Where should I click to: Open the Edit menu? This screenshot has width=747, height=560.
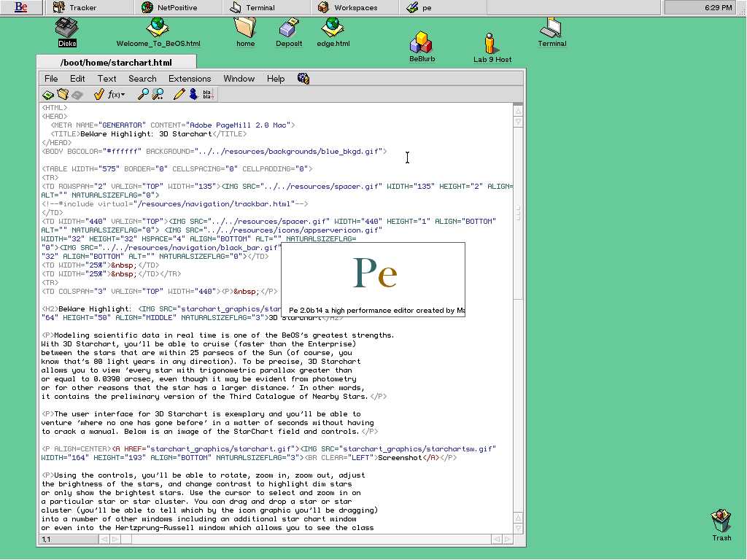[77, 79]
